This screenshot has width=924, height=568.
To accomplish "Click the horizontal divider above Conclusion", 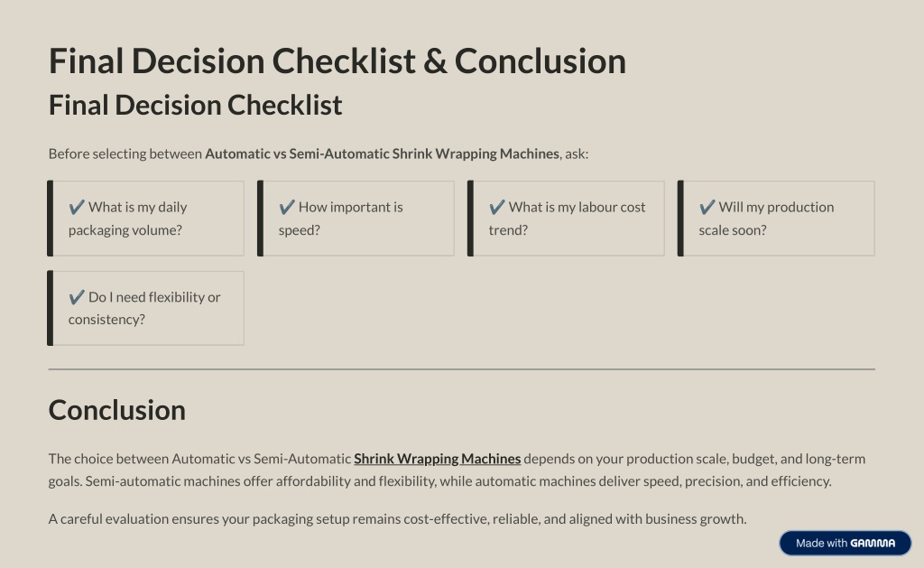I will 461,370.
